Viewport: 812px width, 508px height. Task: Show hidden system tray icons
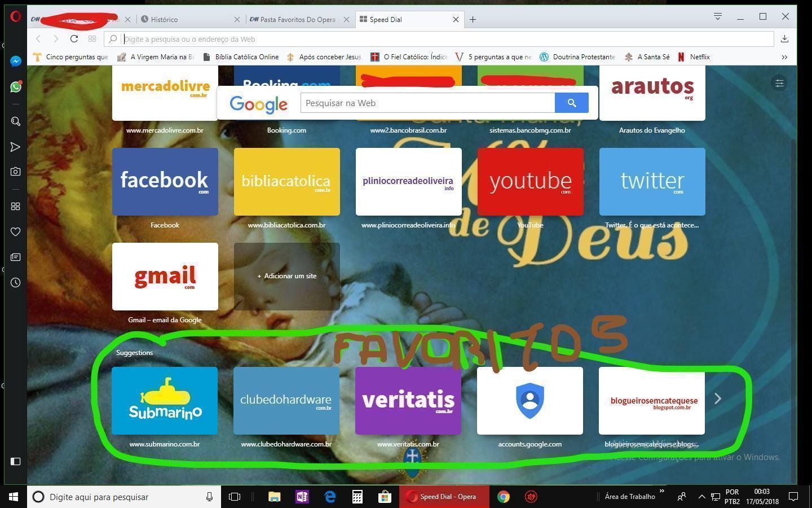pyautogui.click(x=701, y=497)
